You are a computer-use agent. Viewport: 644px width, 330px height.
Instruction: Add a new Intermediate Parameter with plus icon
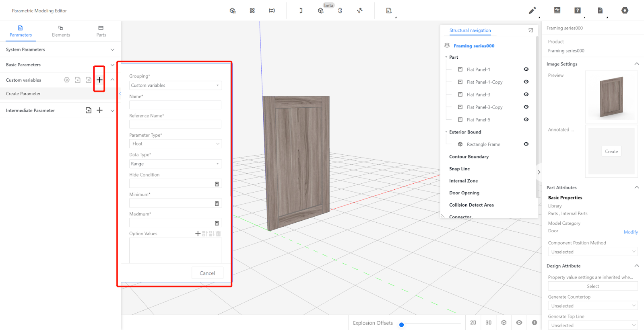[99, 110]
